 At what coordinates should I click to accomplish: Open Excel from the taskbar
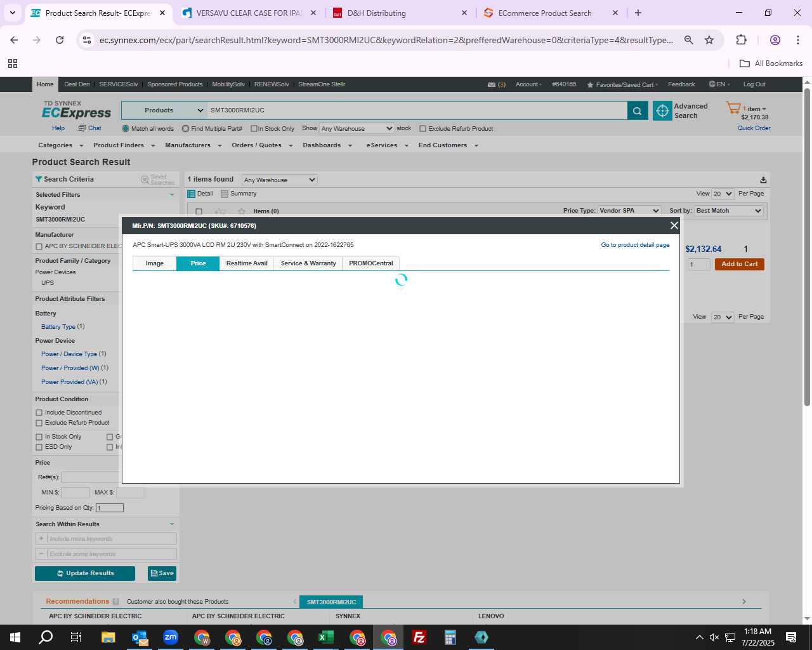326,637
